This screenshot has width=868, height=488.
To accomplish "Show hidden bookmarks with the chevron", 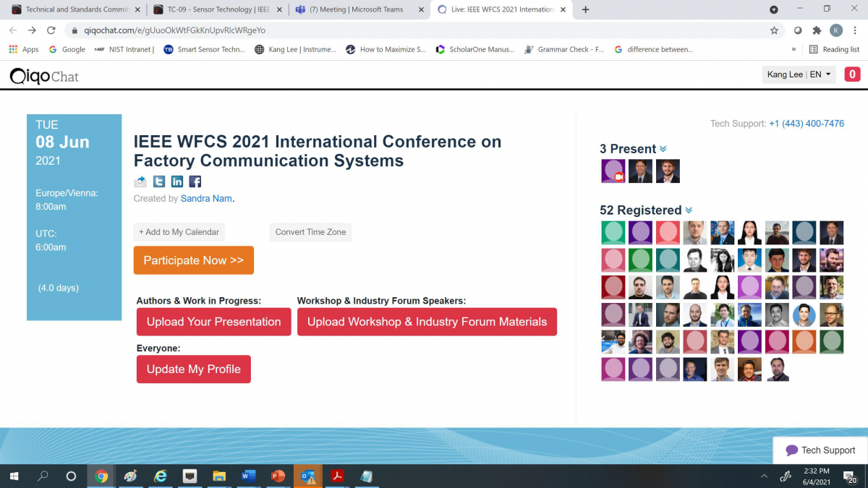I will click(794, 49).
